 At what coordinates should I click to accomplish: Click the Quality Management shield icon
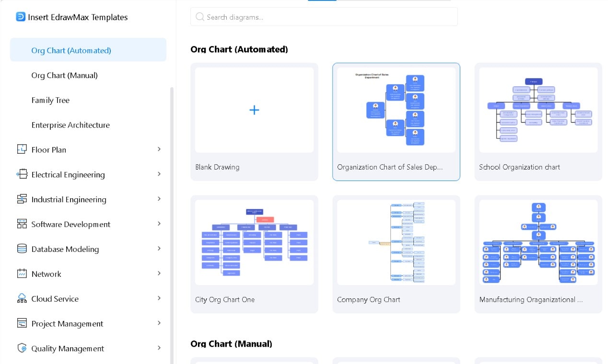22,348
